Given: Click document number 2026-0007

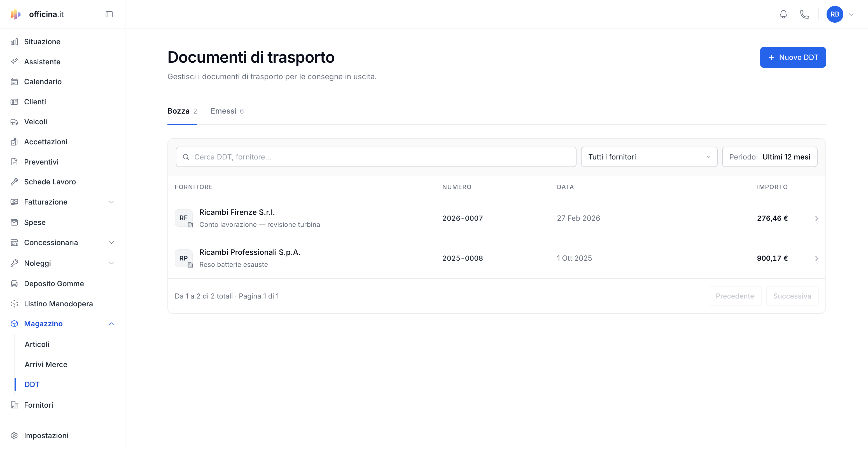Looking at the screenshot, I should (x=462, y=218).
